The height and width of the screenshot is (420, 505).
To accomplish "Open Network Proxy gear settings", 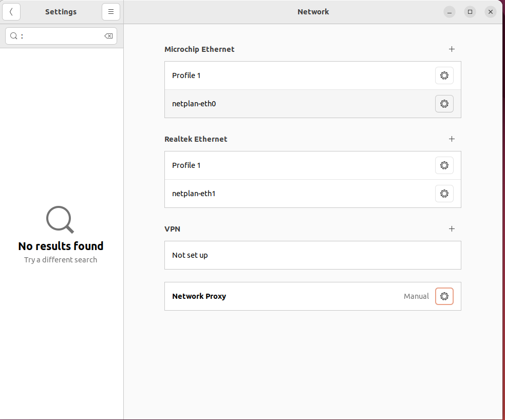I will 444,296.
